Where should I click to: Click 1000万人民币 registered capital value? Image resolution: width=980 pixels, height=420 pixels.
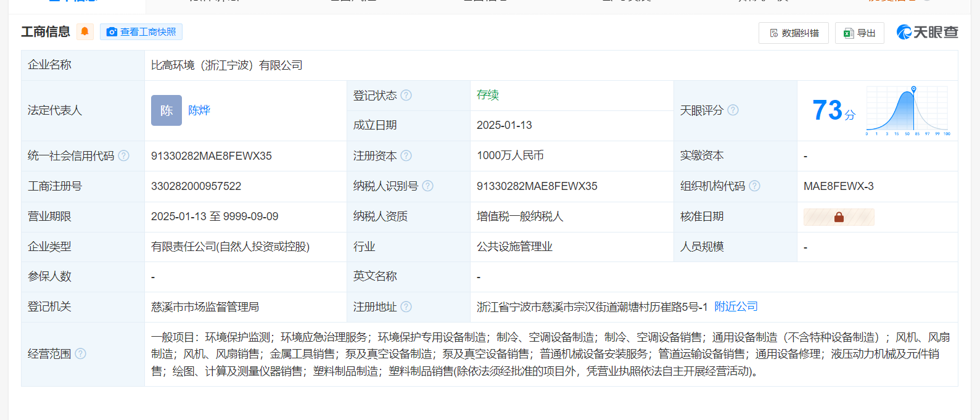click(510, 155)
